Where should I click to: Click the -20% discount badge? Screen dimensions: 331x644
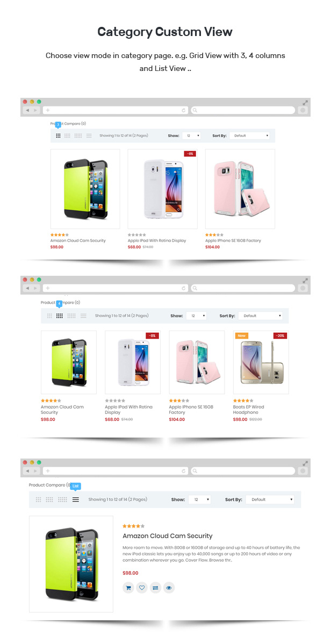click(x=280, y=335)
